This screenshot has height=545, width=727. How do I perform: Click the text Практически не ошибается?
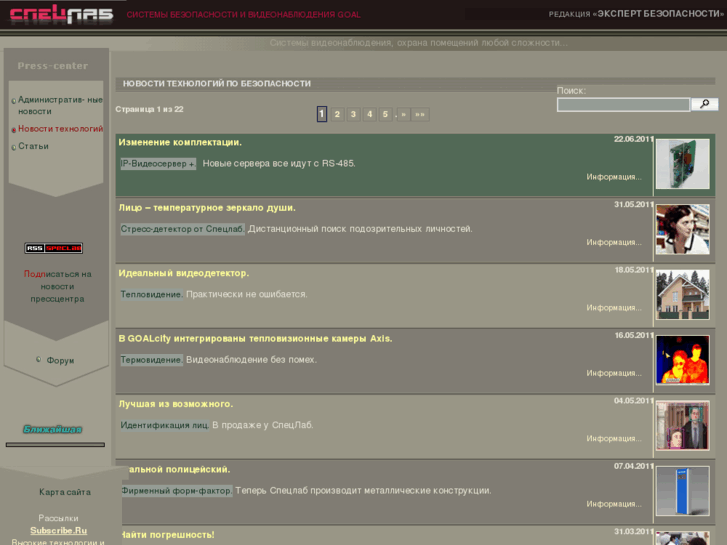click(246, 295)
